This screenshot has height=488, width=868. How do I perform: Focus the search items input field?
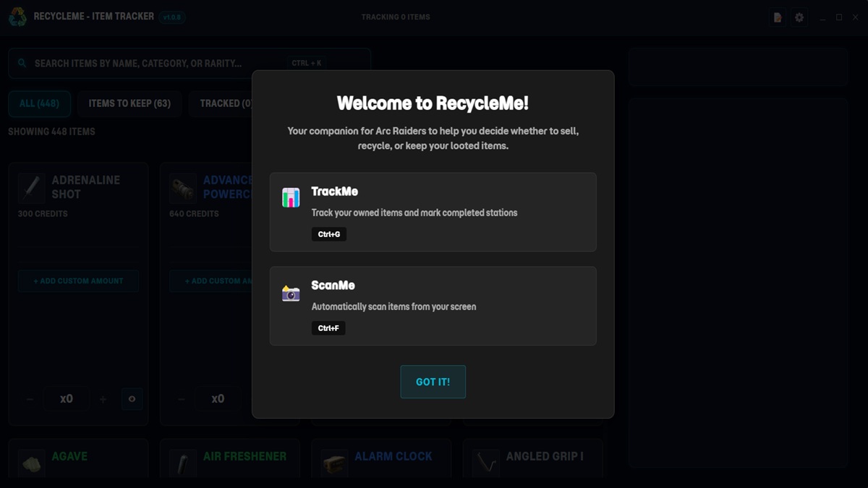tap(190, 64)
